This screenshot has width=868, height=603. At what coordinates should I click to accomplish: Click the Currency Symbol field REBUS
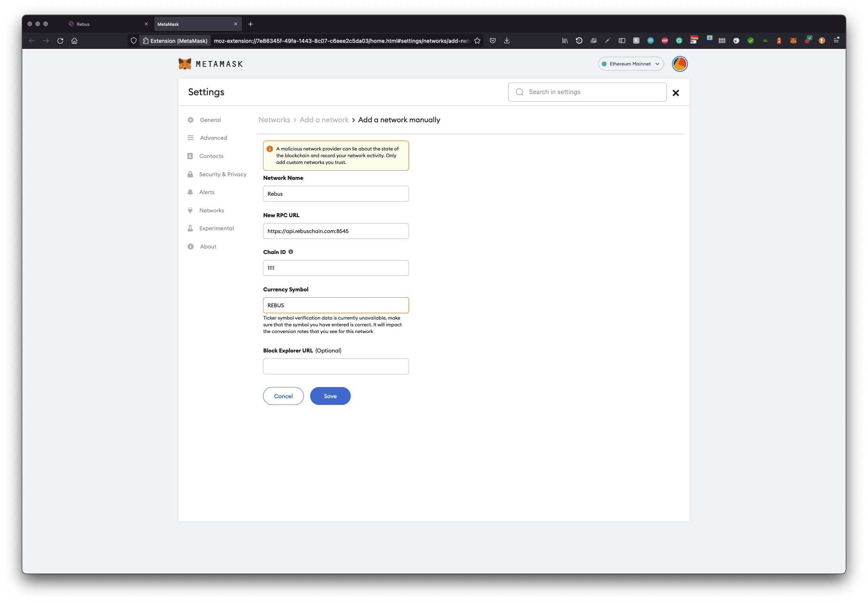point(336,305)
